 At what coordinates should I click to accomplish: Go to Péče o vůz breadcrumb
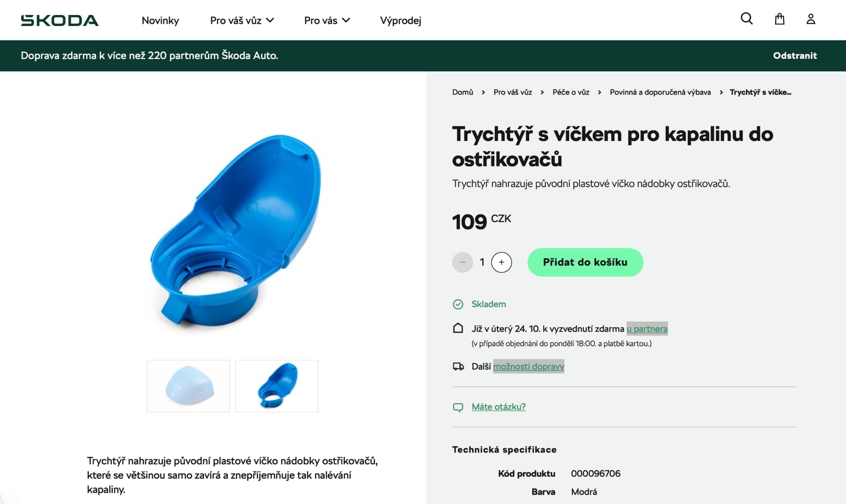pos(571,92)
